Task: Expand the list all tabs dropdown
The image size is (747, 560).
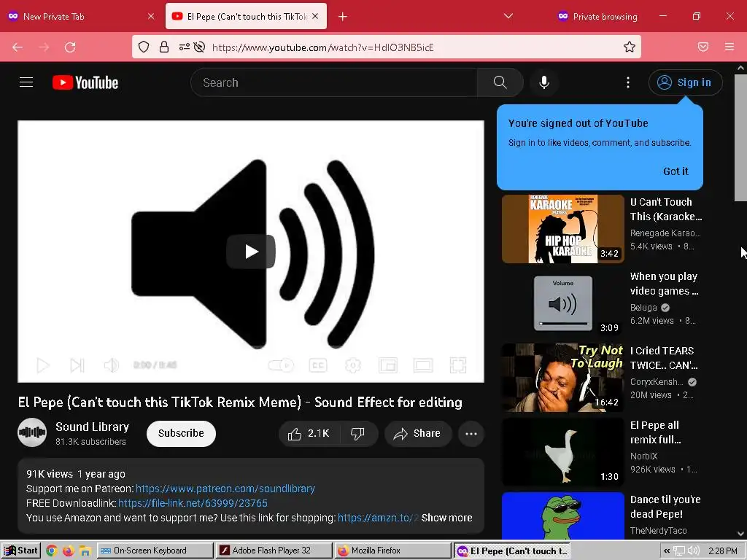Action: click(x=508, y=16)
